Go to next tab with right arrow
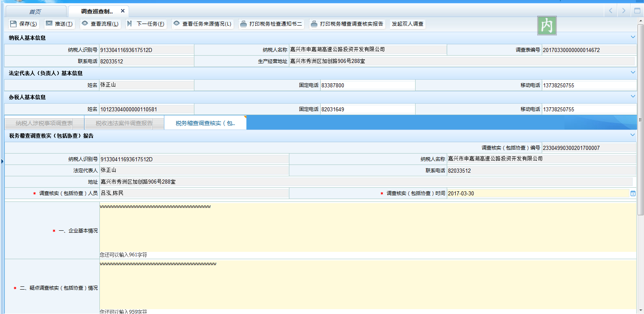Screen dimensions: 644x314 [624, 11]
